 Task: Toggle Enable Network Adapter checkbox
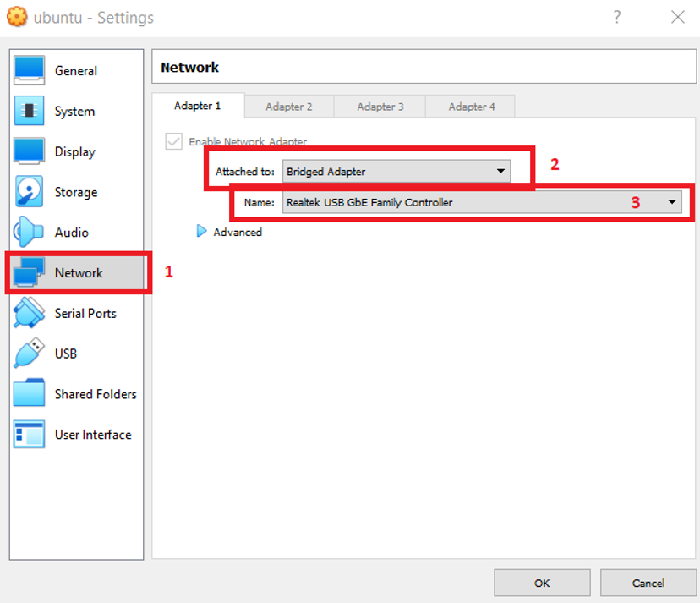174,142
